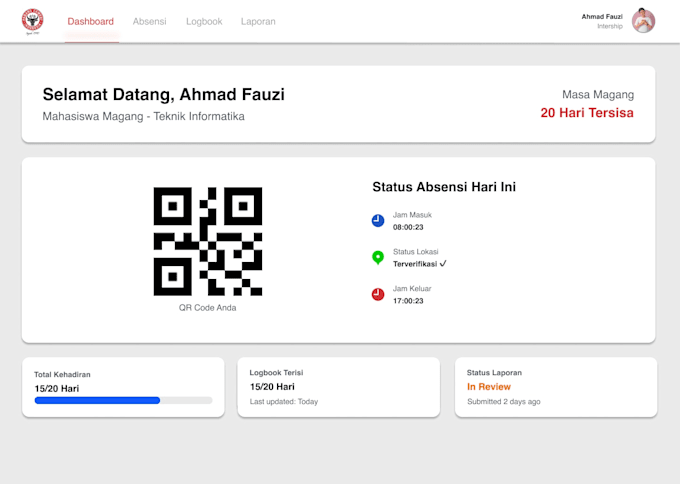
Task: Click the Status Laporan label
Action: (x=494, y=373)
